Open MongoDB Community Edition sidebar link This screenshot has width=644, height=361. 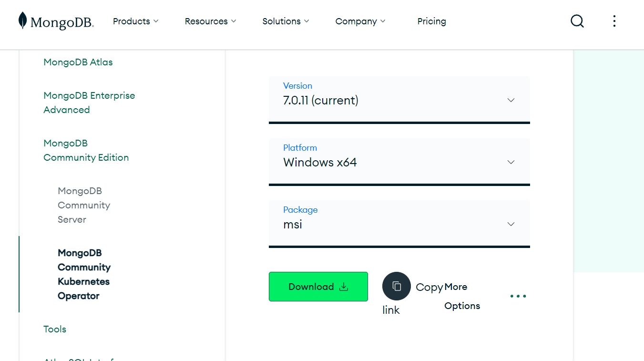(x=86, y=150)
